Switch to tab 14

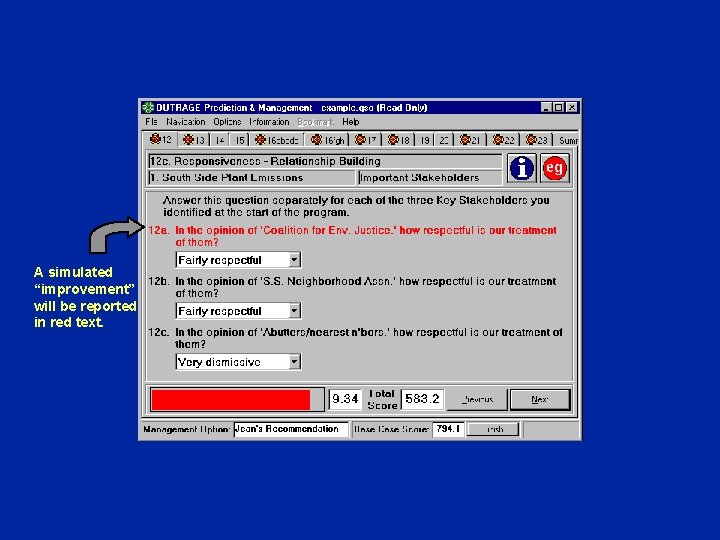220,140
